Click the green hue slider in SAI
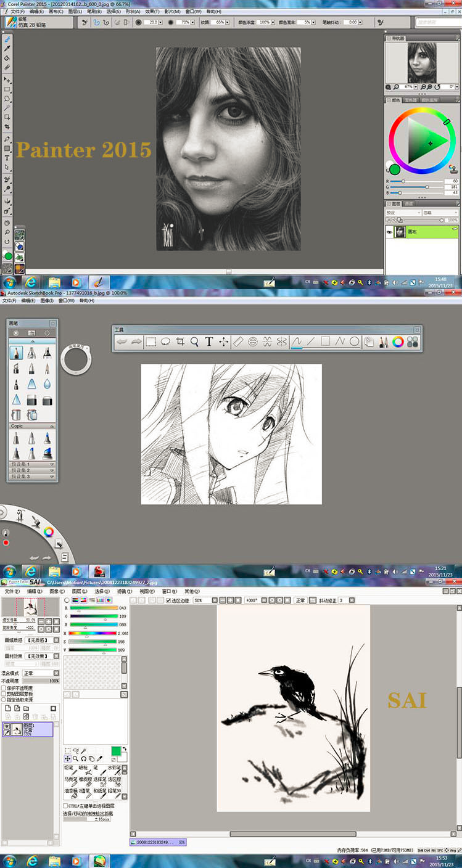This screenshot has width=462, height=868. 94,616
